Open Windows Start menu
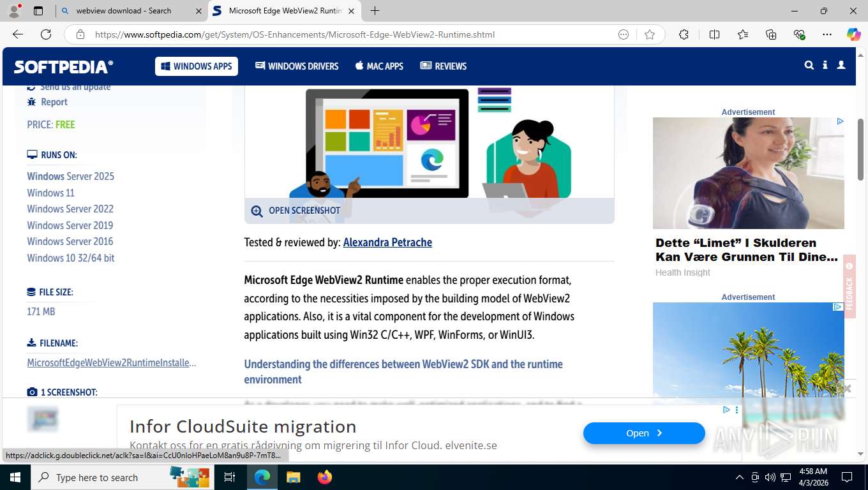The image size is (868, 490). click(15, 477)
